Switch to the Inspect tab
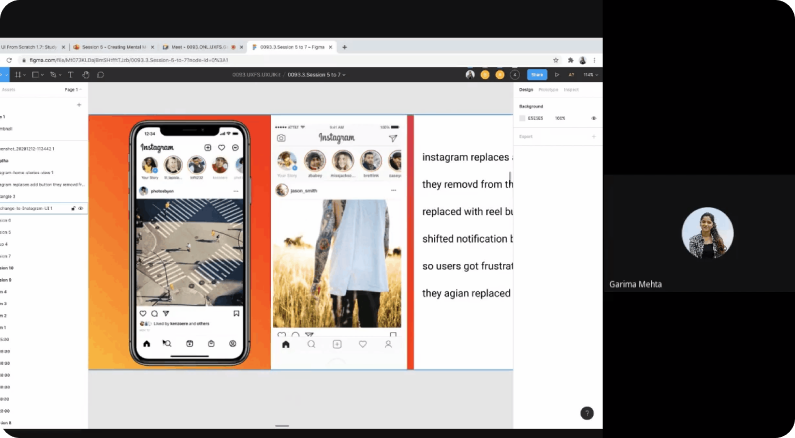This screenshot has width=795, height=438. [x=571, y=90]
